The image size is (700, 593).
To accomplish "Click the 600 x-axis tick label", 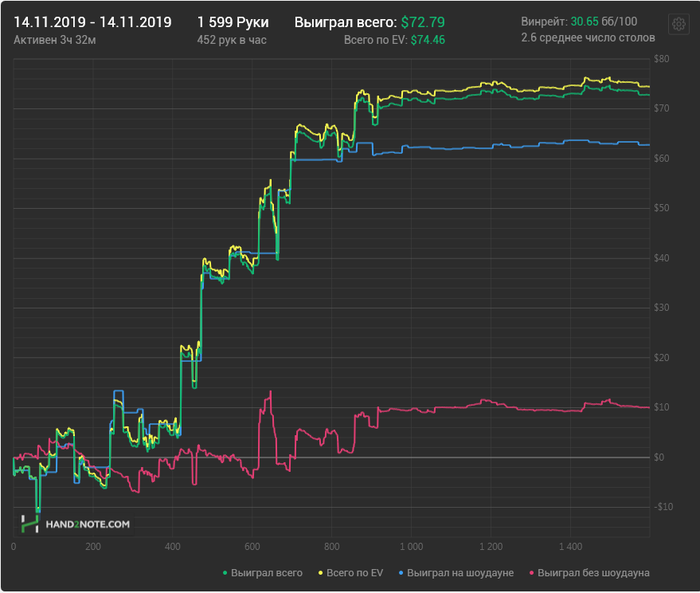I will click(252, 547).
